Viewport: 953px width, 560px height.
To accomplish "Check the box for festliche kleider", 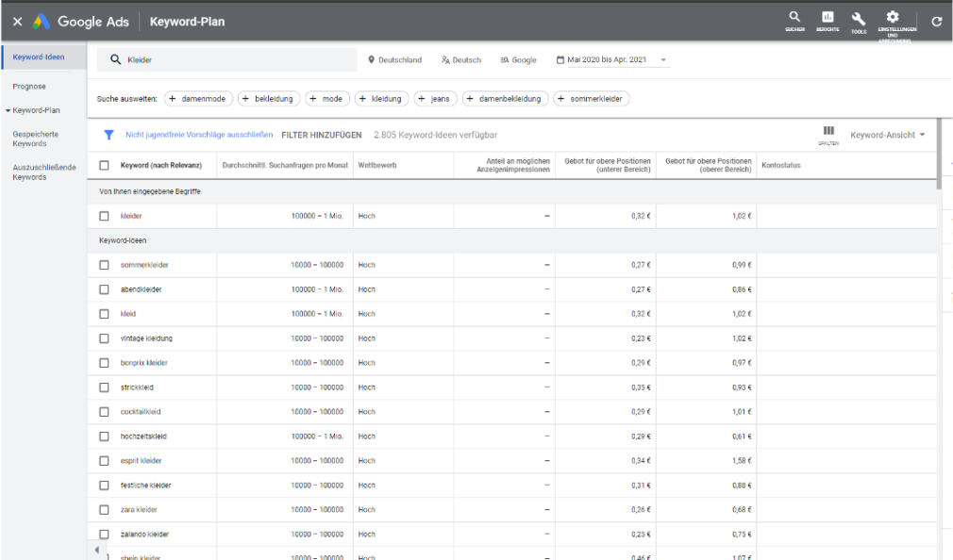I will point(104,486).
